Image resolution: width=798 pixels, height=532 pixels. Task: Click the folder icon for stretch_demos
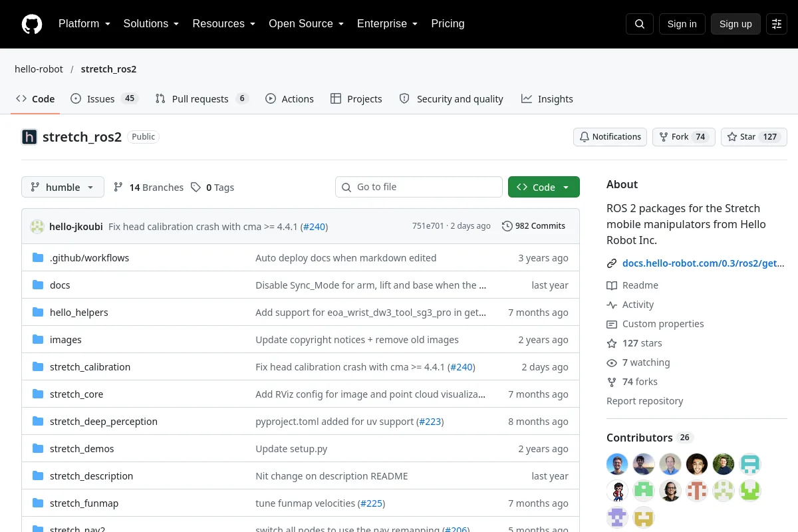click(38, 448)
